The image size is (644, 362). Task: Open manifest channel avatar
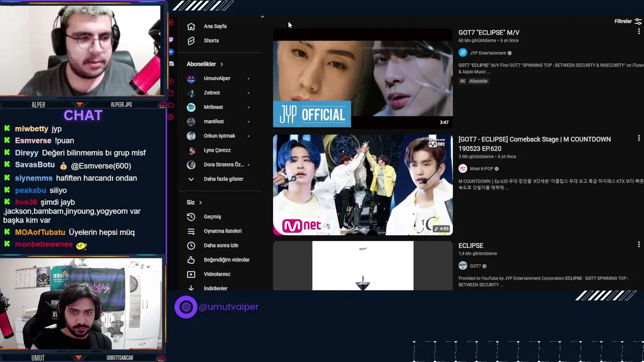point(191,122)
